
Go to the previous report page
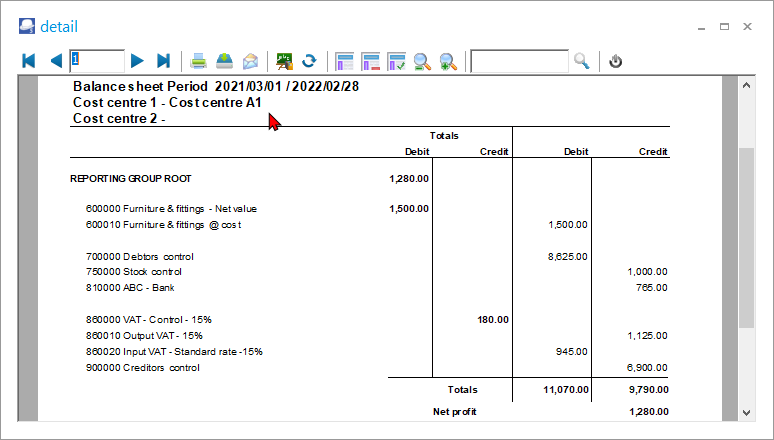coord(55,61)
